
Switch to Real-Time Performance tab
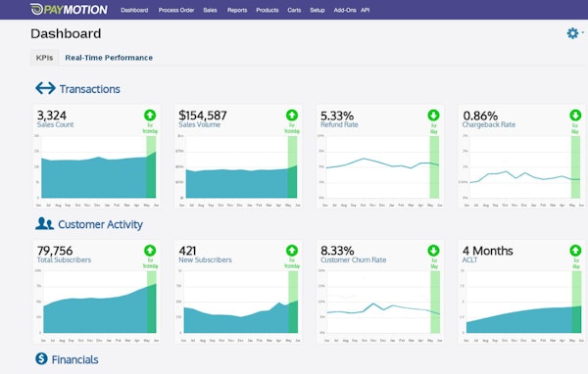[109, 58]
